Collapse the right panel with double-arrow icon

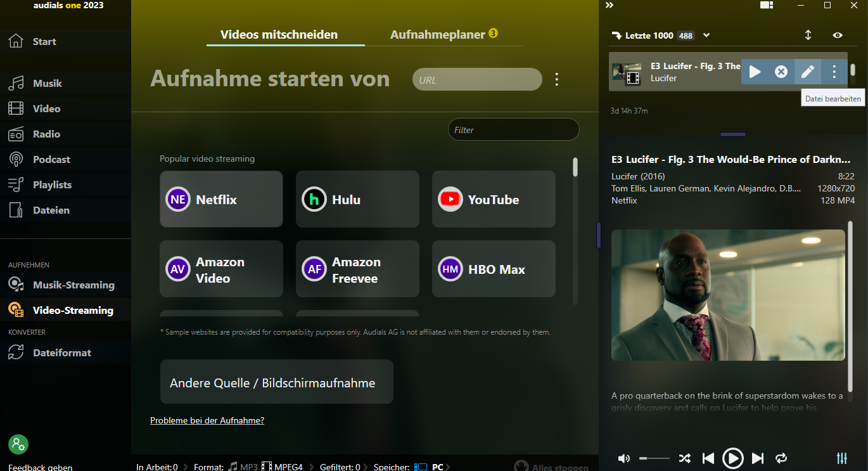point(610,5)
